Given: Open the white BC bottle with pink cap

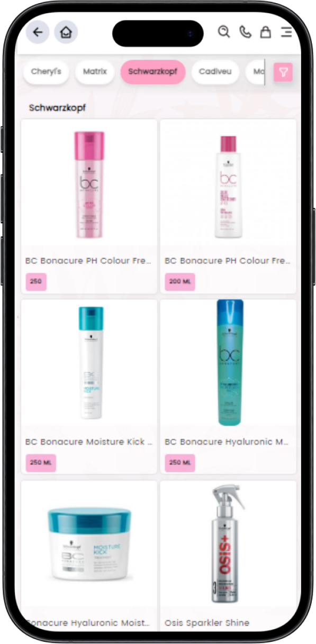Looking at the screenshot, I should click(228, 187).
